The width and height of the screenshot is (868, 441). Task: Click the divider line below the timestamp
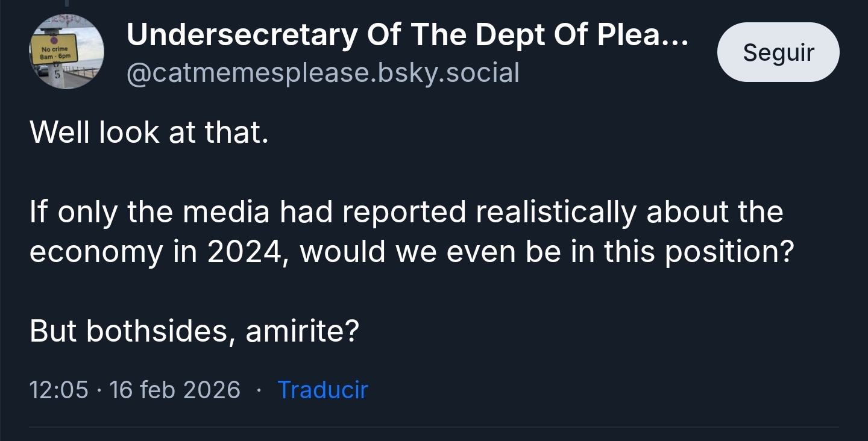[434, 427]
